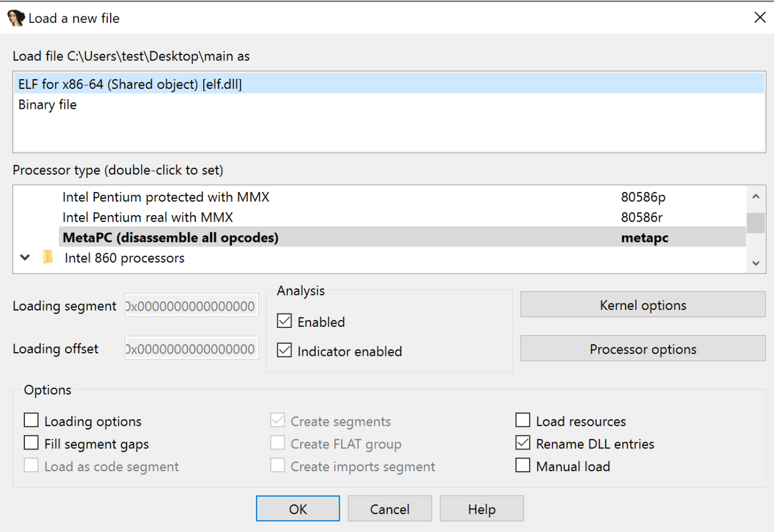Click the IDA application icon in title bar
The image size is (774, 532).
click(x=16, y=18)
